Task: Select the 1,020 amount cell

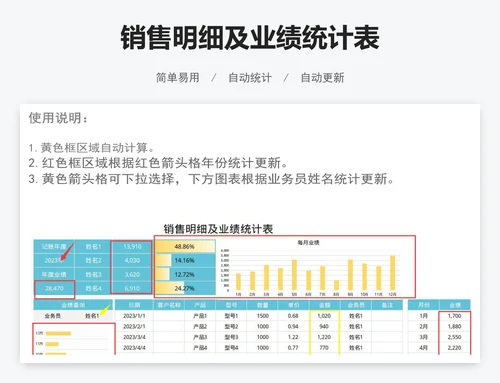Action: point(324,316)
